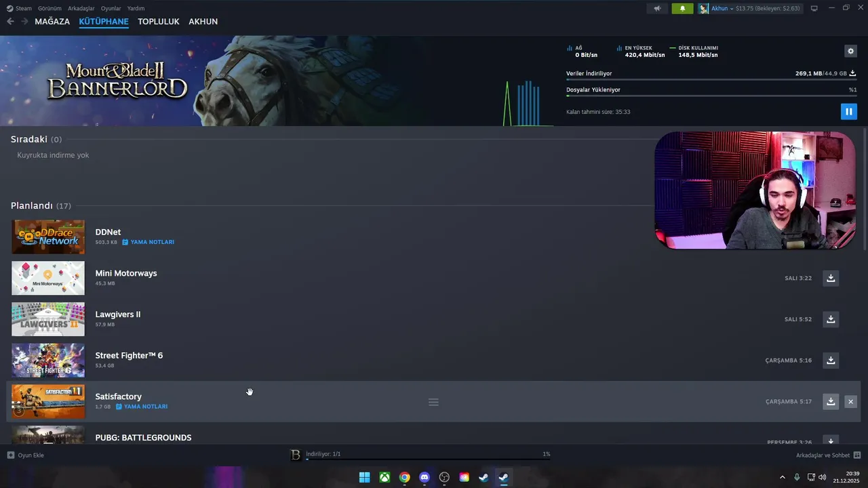868x488 pixels.
Task: Grab the Satisfactory reorder handle
Action: point(433,402)
